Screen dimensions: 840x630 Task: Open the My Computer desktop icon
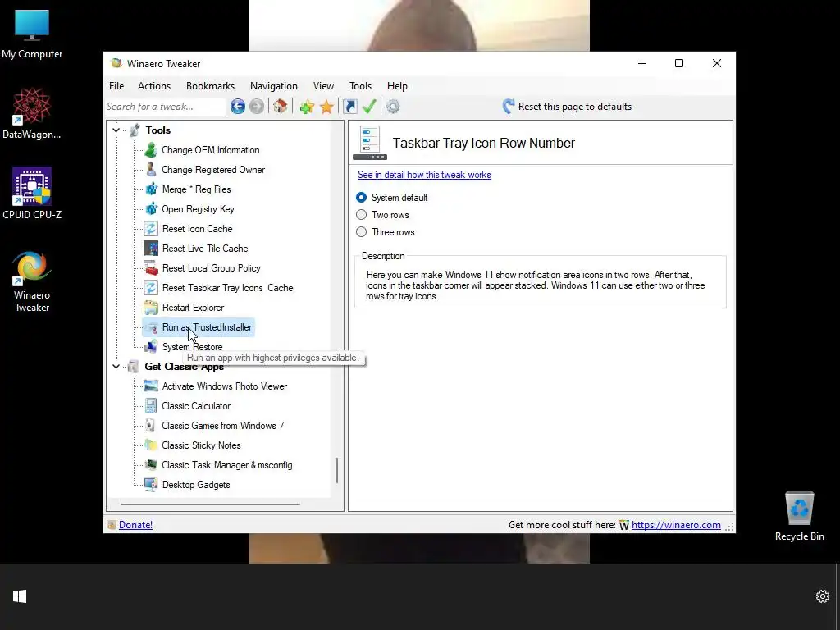pyautogui.click(x=32, y=34)
